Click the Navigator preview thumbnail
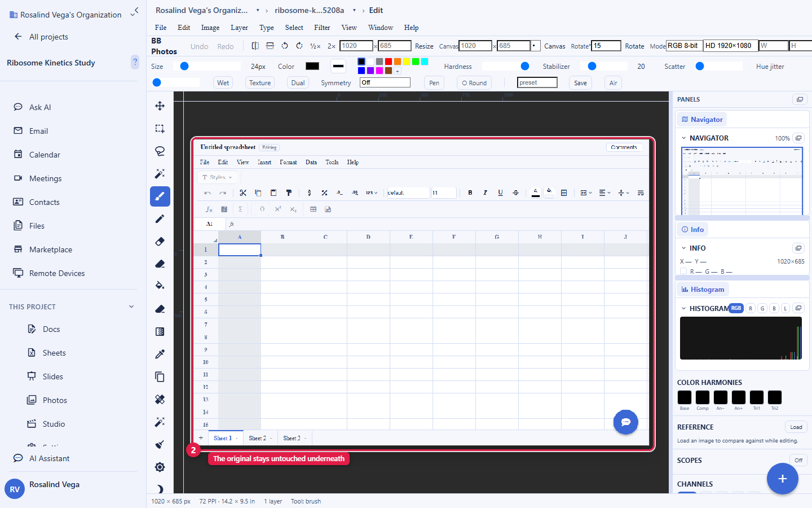Screen dimensions: 812x508 [742, 181]
